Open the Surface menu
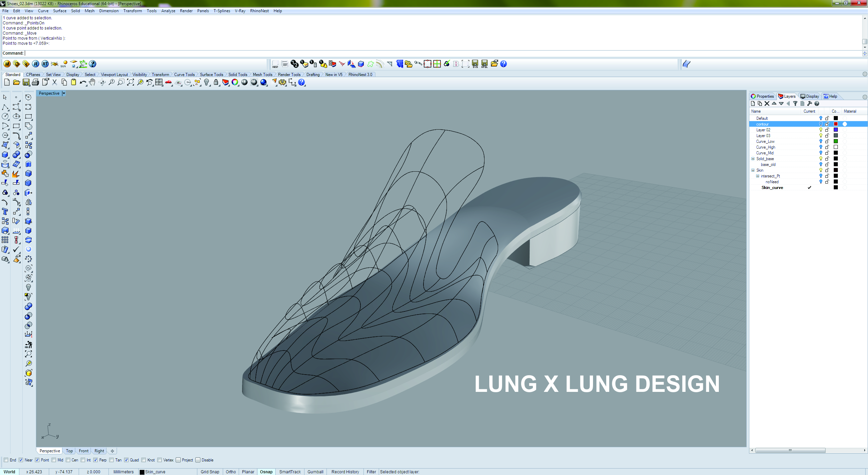This screenshot has height=475, width=868. 60,11
